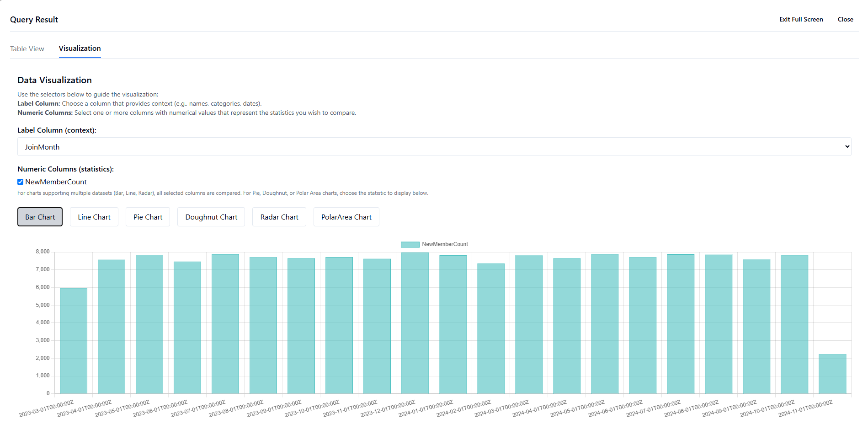
Task: Toggle NewMemberCount legend color swatch
Action: pyautogui.click(x=410, y=244)
